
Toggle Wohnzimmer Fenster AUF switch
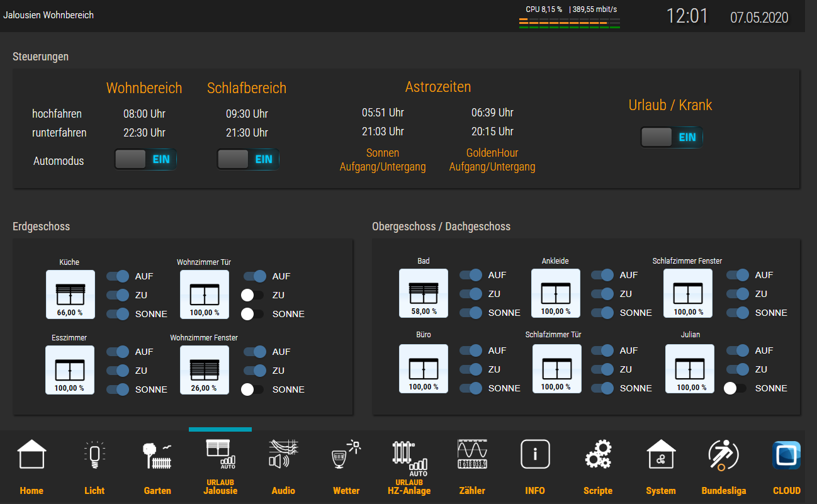click(254, 352)
